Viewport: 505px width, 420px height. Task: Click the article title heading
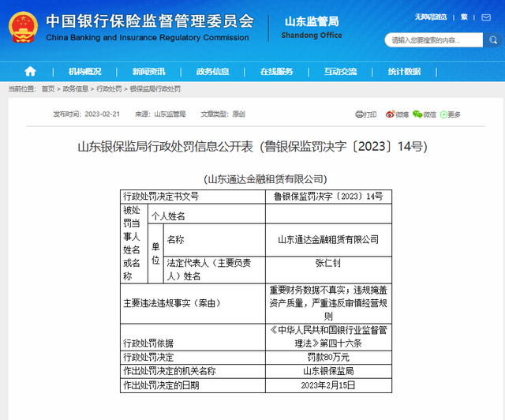(252, 147)
